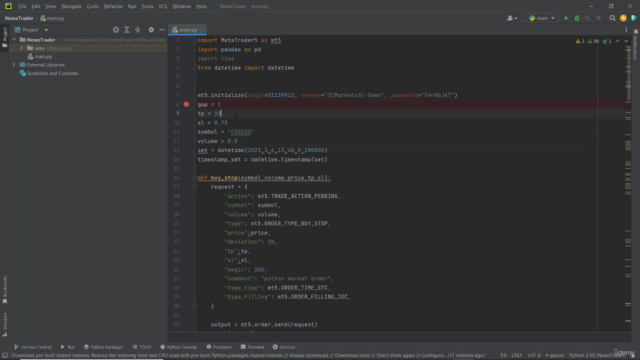Toggle the breakpoint on the gap = 1 line
Screen dimensions: 640x360
tap(186, 104)
